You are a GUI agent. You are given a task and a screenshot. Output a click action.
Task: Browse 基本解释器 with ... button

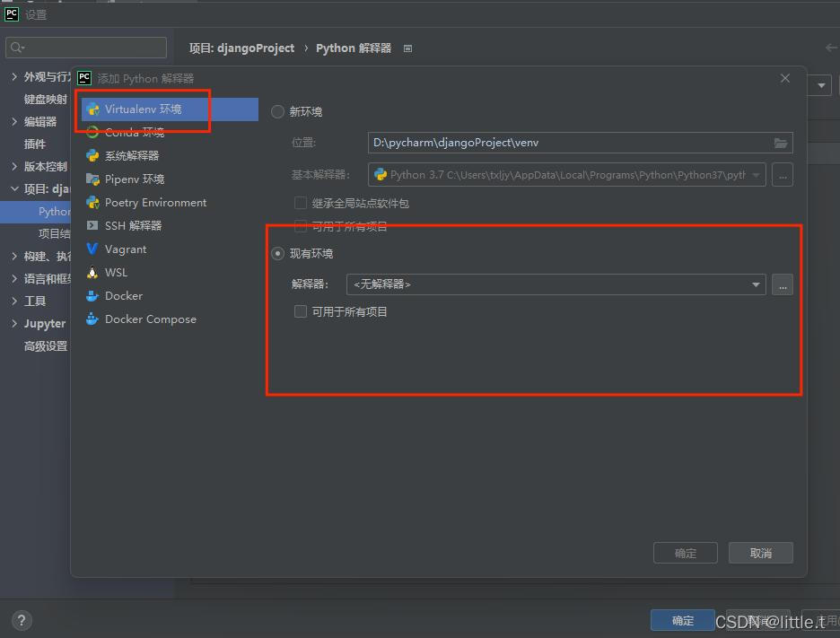[783, 175]
